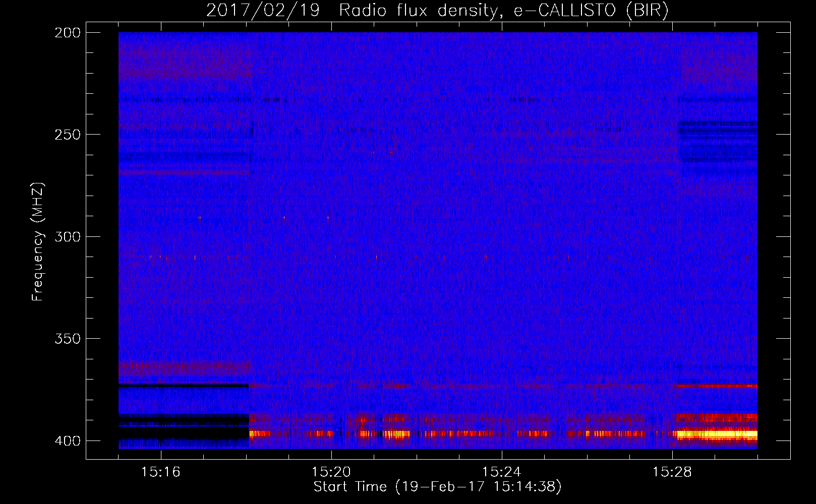This screenshot has height=504, width=816.
Task: Click the 15:20 time tick label
Action: (x=331, y=472)
